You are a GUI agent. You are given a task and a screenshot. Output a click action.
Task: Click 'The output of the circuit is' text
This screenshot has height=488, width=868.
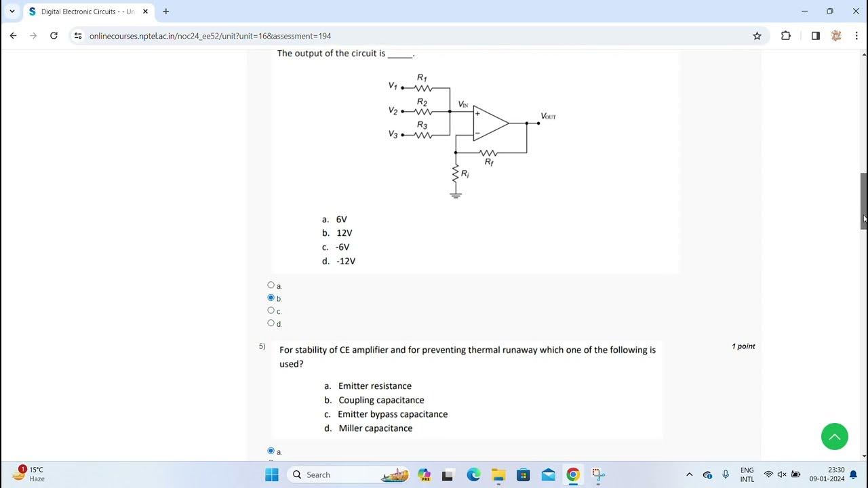[x=331, y=54]
